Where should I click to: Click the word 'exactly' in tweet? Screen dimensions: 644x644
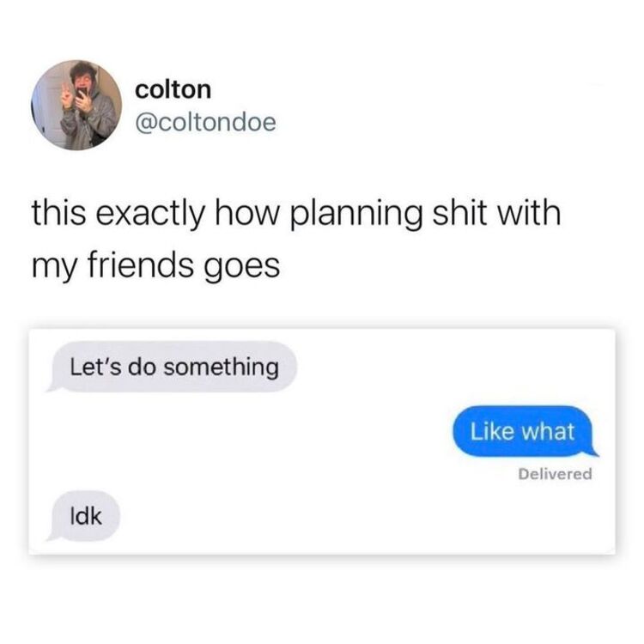click(x=149, y=215)
